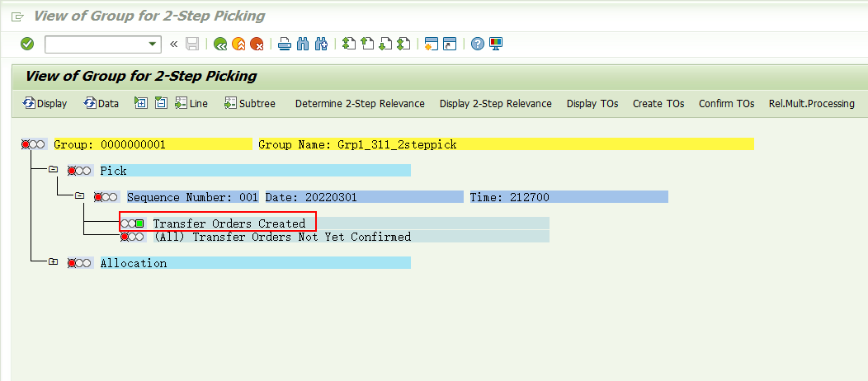Image resolution: width=868 pixels, height=381 pixels.
Task: Choose the Subtree toolbar button
Action: click(250, 103)
